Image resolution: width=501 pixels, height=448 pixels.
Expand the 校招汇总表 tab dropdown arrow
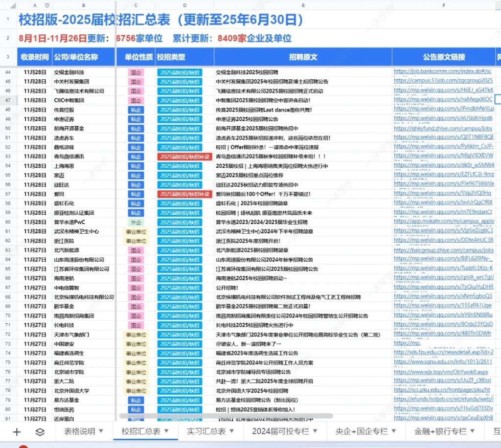tap(167, 431)
